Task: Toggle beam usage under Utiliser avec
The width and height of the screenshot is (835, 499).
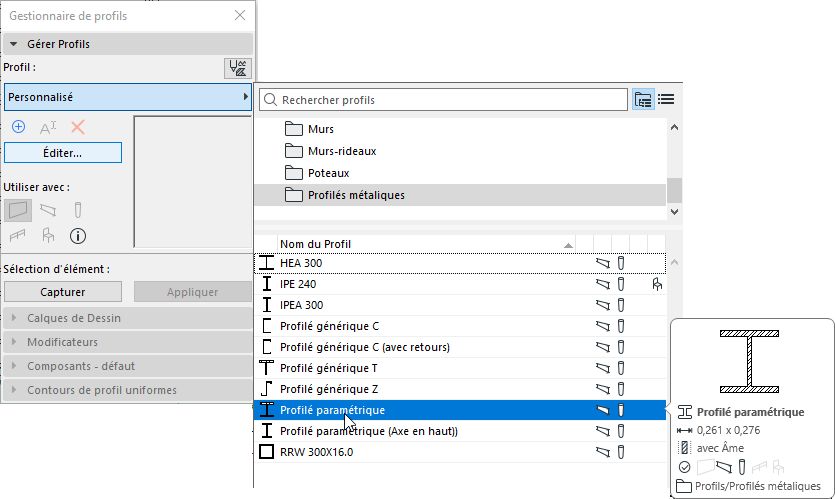Action: (x=48, y=210)
